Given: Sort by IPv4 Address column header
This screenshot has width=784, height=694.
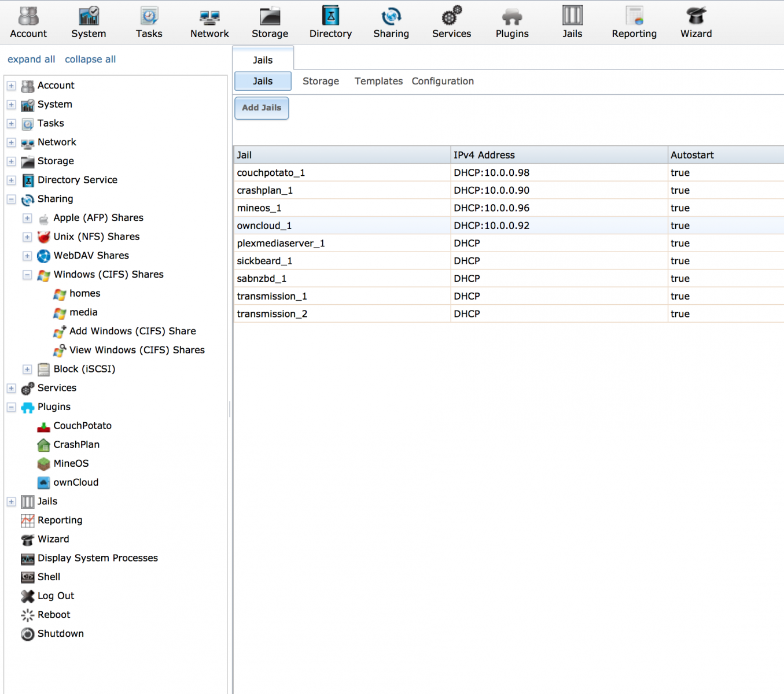Looking at the screenshot, I should [560, 155].
